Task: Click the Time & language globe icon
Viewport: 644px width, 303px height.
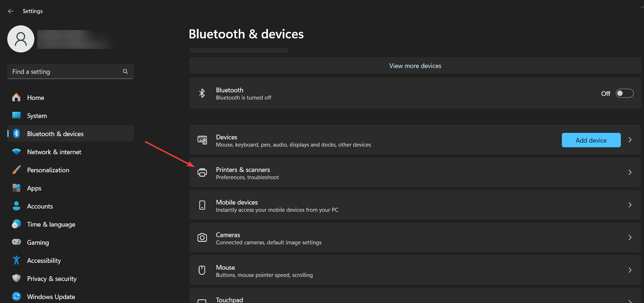Action: point(16,224)
